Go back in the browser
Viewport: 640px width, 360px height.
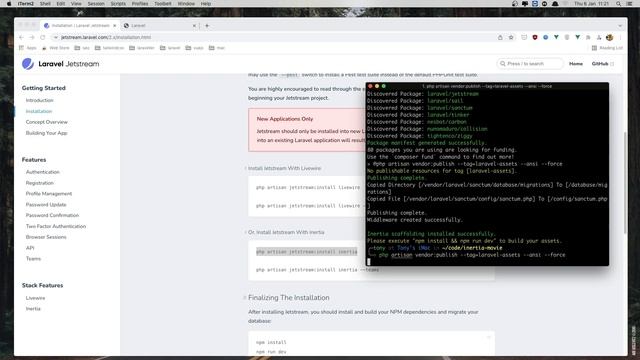21,37
